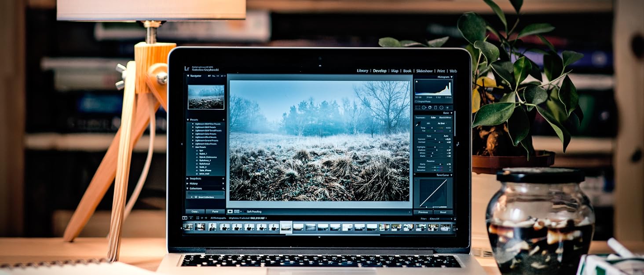Click the Loupe view icon in toolbar
644x275 pixels.
230,212
